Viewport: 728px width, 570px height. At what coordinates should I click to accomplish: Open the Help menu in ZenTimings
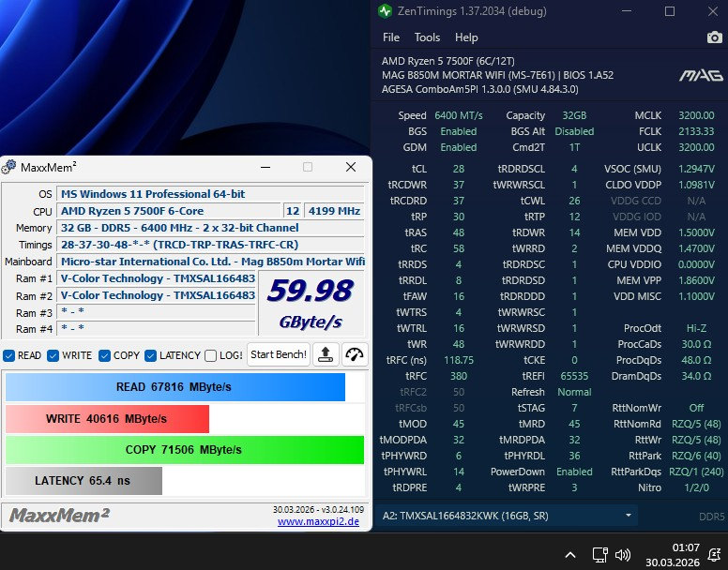click(466, 37)
